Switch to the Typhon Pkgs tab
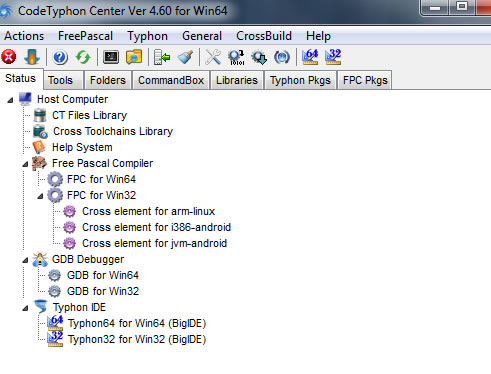The height and width of the screenshot is (374, 491). pyautogui.click(x=300, y=80)
